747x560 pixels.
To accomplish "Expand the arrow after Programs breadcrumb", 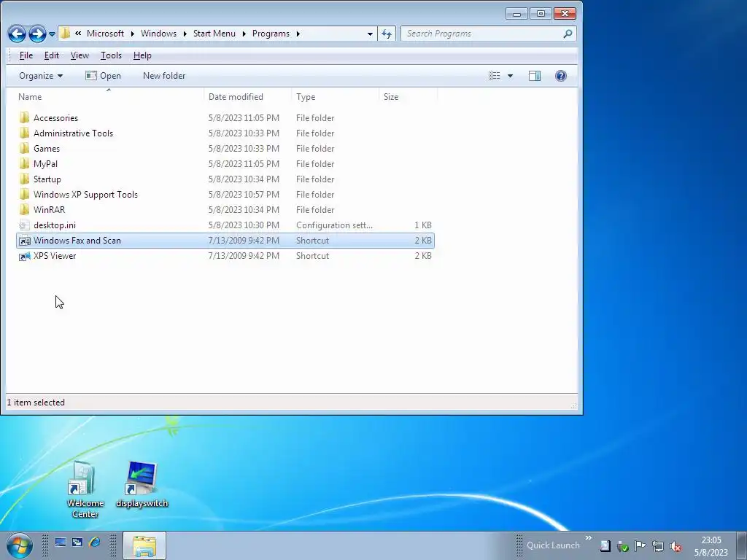I will (298, 34).
